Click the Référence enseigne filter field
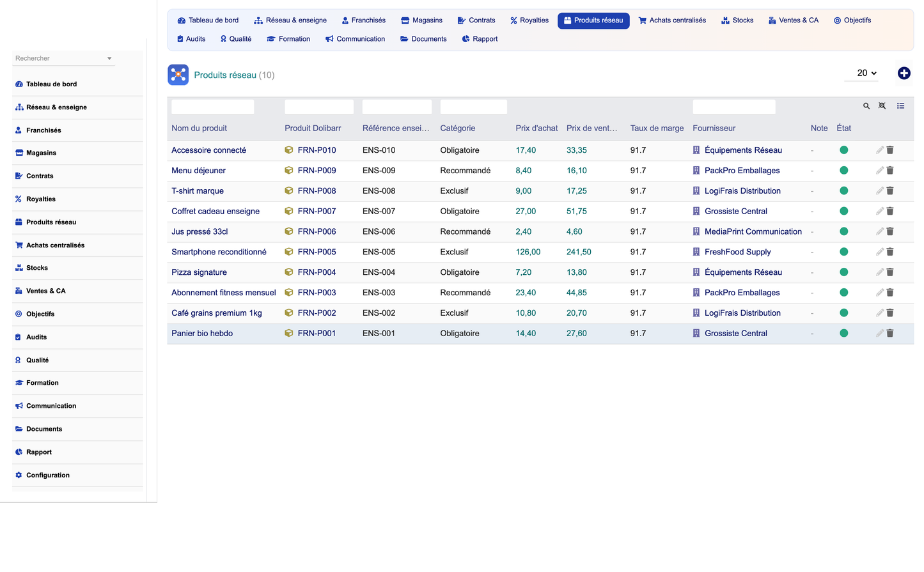924x572 pixels. click(397, 107)
